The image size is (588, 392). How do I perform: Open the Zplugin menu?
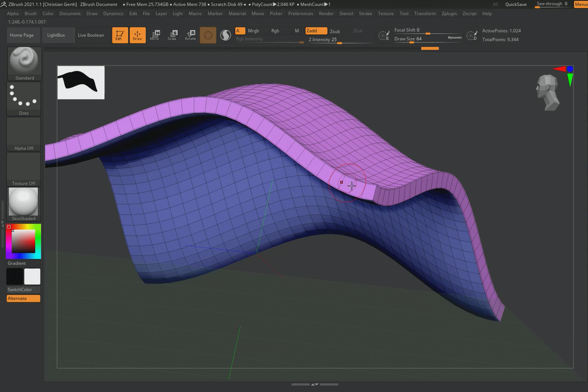(x=449, y=14)
